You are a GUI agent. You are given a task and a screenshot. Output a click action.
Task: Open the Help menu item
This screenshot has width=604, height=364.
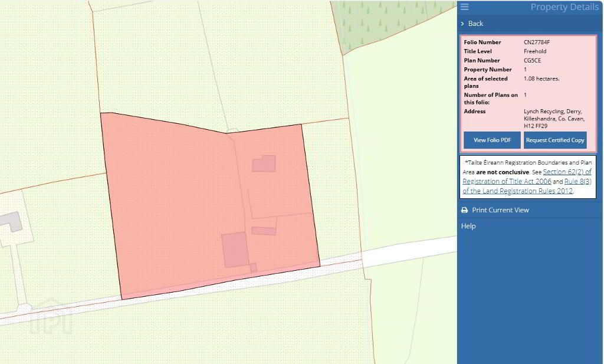(468, 226)
